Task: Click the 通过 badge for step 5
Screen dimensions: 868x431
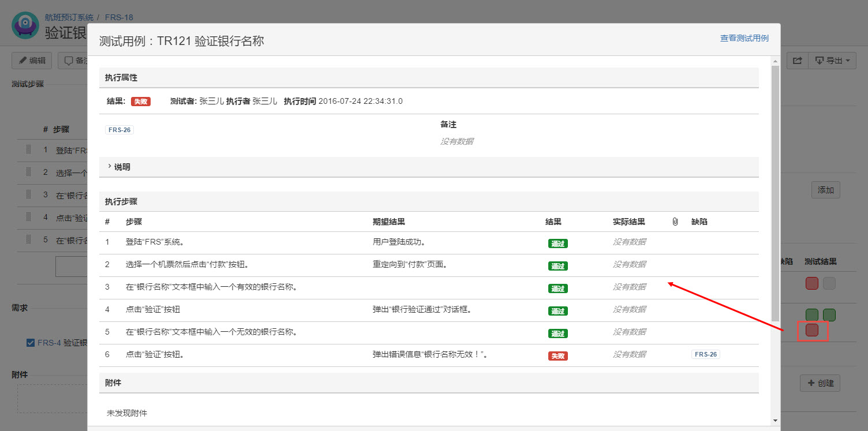Action: click(558, 333)
